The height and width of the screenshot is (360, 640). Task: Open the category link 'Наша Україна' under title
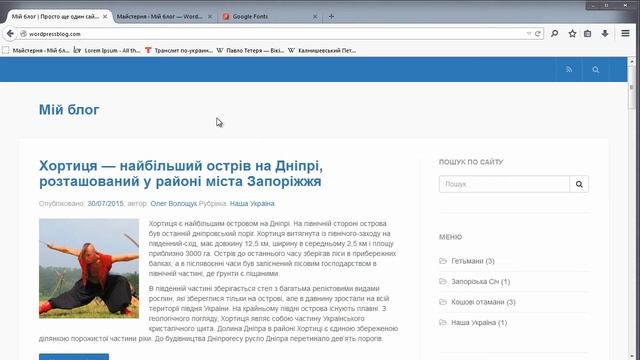pos(252,203)
